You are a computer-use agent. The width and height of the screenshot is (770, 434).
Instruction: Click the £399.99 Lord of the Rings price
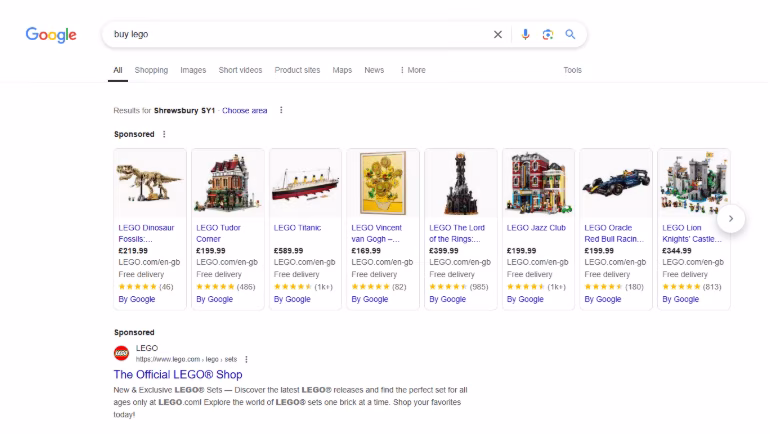click(x=443, y=251)
